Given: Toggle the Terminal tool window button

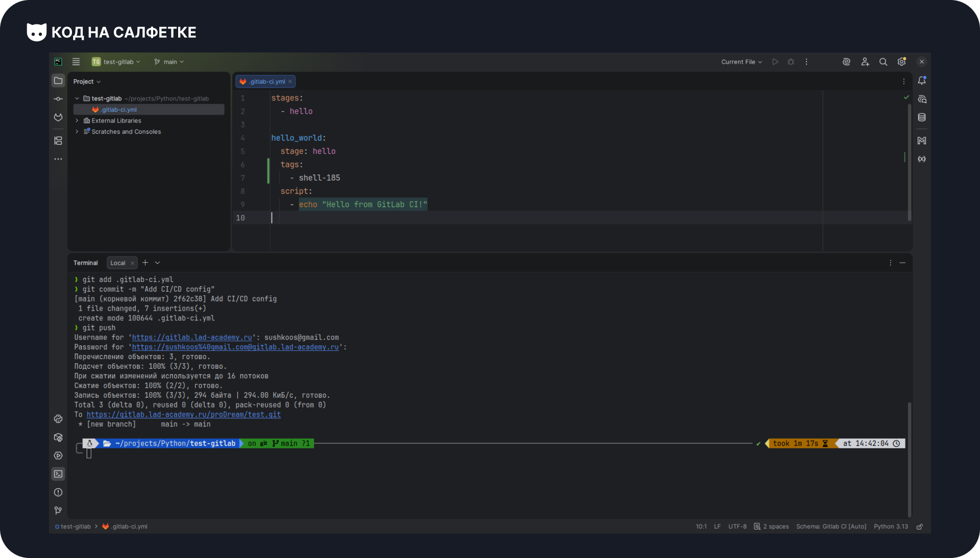Looking at the screenshot, I should coord(58,474).
